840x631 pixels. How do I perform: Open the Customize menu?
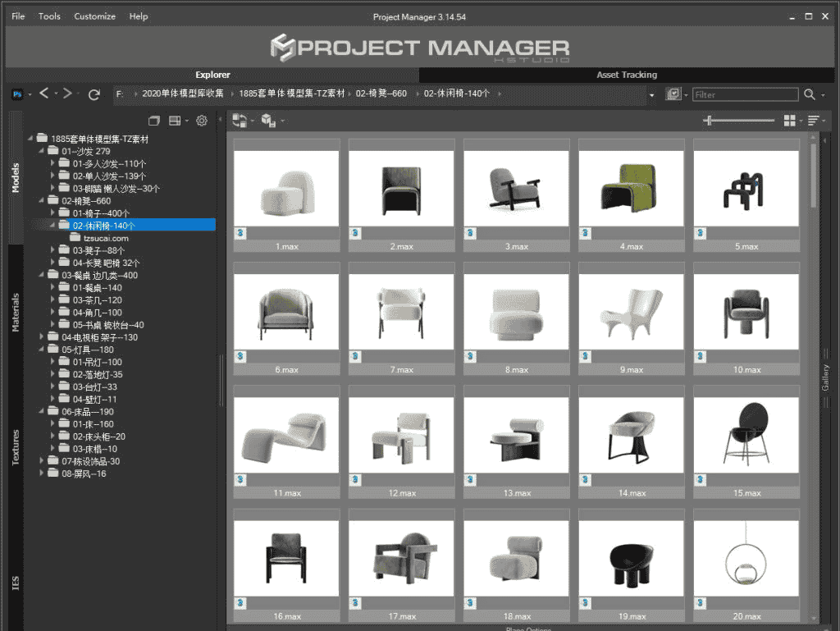point(94,16)
